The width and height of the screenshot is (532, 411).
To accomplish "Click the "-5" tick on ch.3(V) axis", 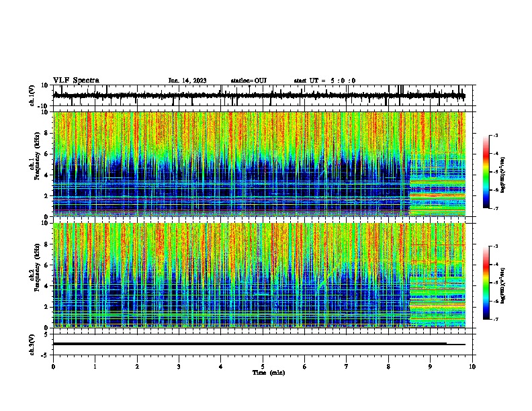I will (x=45, y=355).
